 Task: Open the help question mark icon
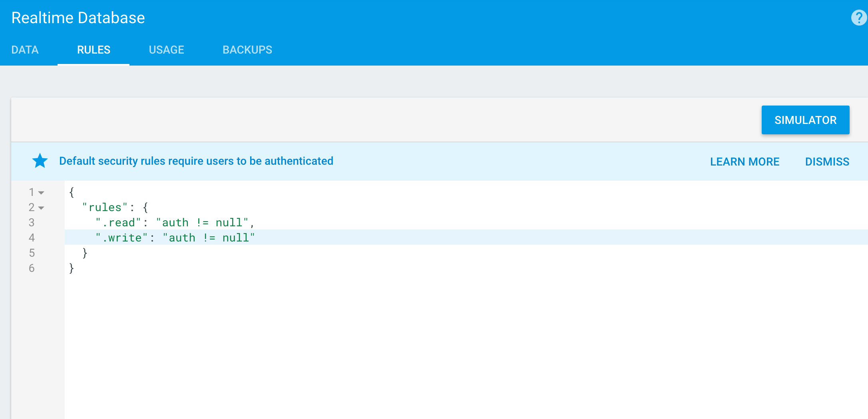[858, 18]
